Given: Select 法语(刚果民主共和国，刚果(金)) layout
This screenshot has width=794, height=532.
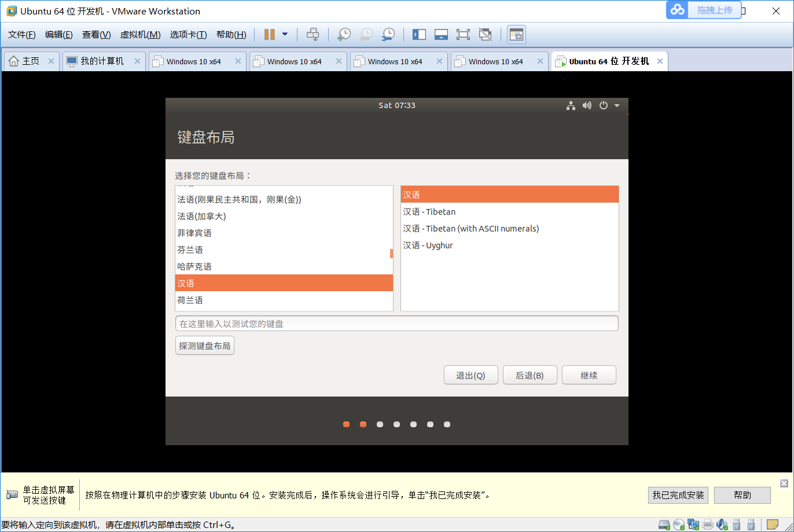Looking at the screenshot, I should 284,200.
